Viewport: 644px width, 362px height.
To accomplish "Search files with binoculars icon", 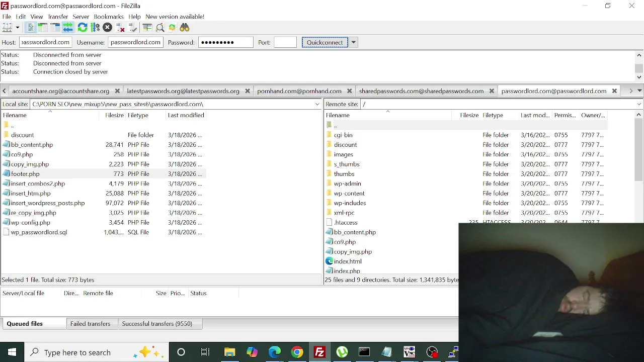I will [185, 28].
